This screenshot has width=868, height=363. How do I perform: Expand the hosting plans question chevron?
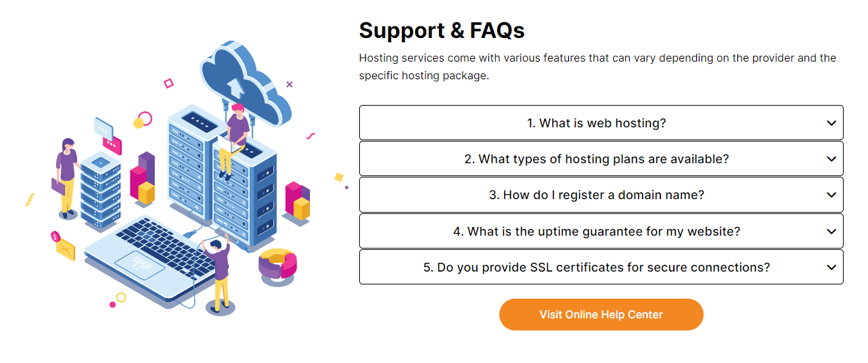click(831, 159)
